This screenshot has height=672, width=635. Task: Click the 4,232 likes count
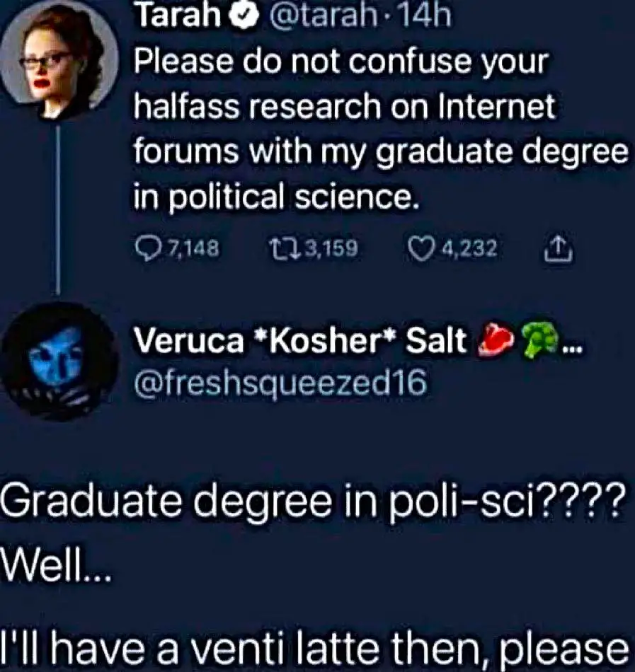[x=471, y=248]
